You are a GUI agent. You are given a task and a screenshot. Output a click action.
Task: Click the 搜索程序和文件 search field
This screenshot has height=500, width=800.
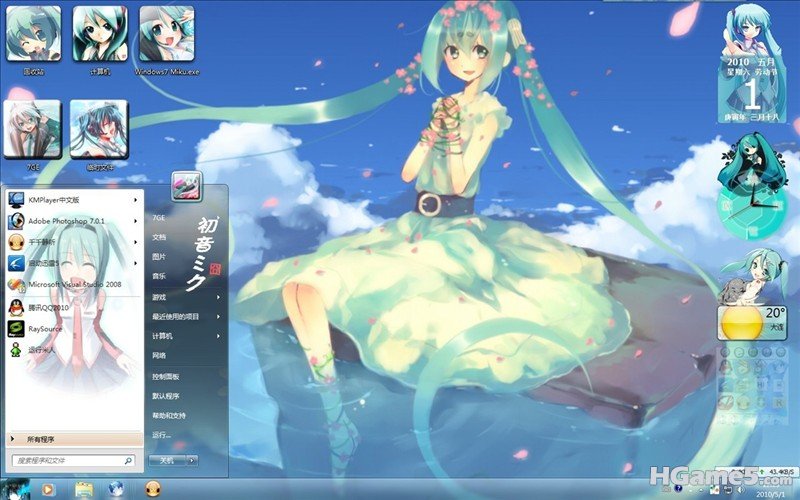[x=74, y=461]
